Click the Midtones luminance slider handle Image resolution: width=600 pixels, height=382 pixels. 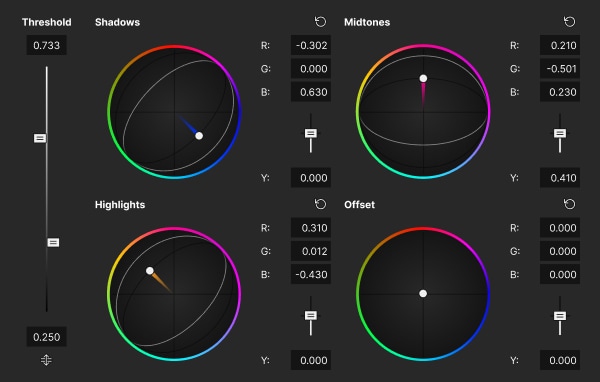click(x=560, y=133)
